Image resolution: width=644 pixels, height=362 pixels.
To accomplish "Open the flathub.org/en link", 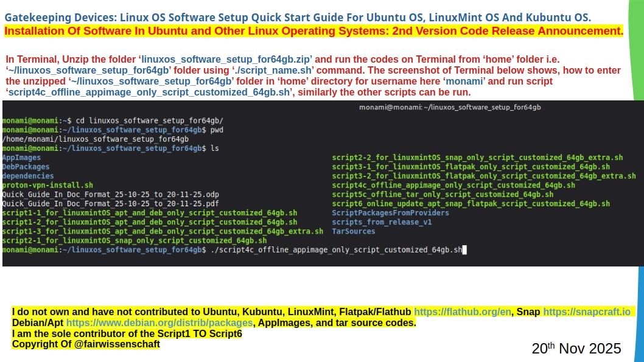I will 463,312.
